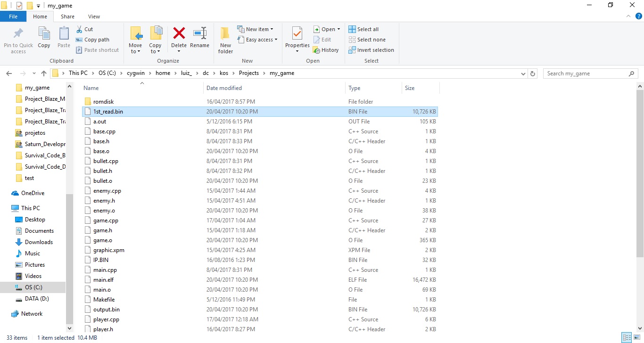Click the Copy ribbon icon
Image resolution: width=644 pixels, height=343 pixels.
pos(44,33)
